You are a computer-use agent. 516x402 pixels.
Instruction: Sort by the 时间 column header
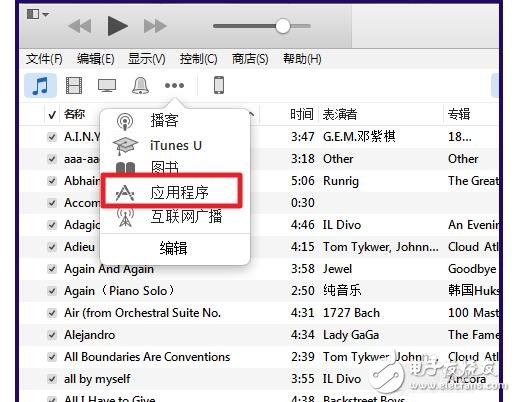302,114
